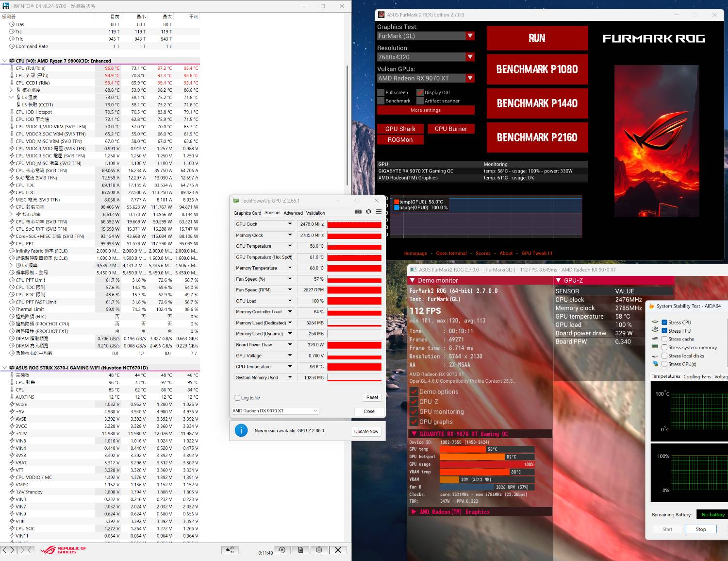Open Memory Temperature sensor dropdown
Viewport: 728px width, 561px height.
point(290,268)
